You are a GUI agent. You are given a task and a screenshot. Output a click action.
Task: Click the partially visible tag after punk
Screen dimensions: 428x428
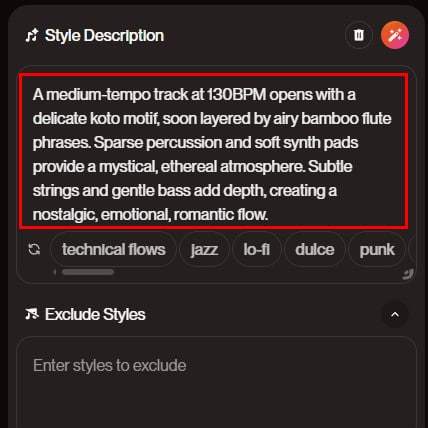413,249
